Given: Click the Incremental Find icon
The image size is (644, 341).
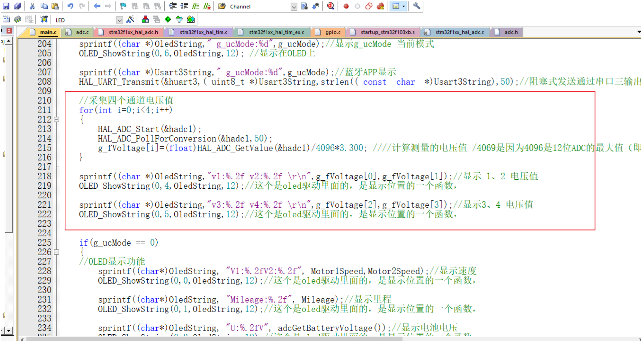Looking at the screenshot, I should (x=316, y=6).
